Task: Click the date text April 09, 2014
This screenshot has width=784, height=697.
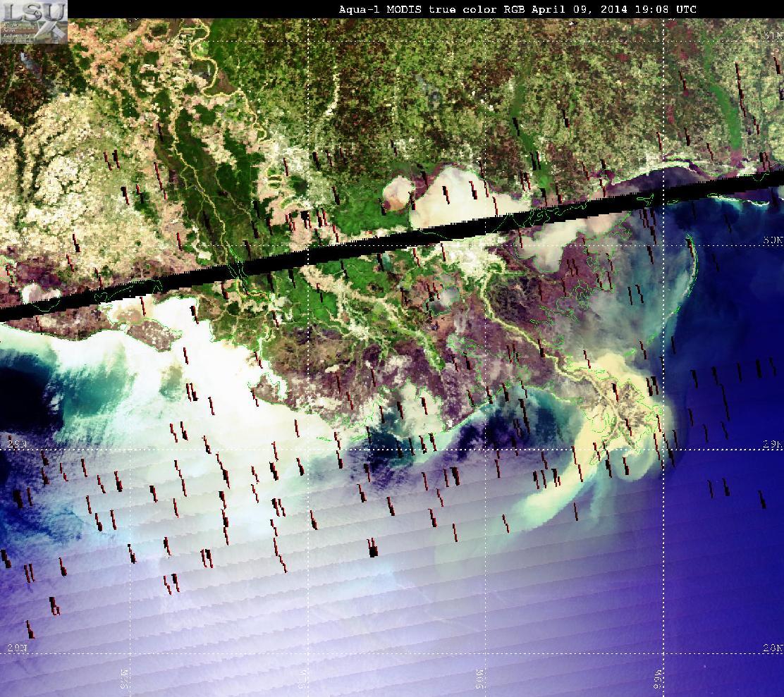Action: tap(579, 9)
